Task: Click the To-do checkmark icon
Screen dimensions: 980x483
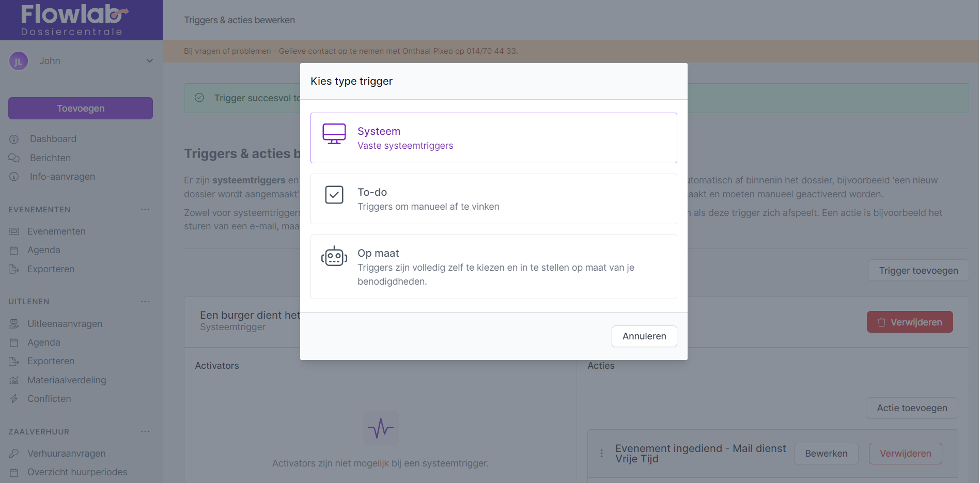Action: coord(334,195)
